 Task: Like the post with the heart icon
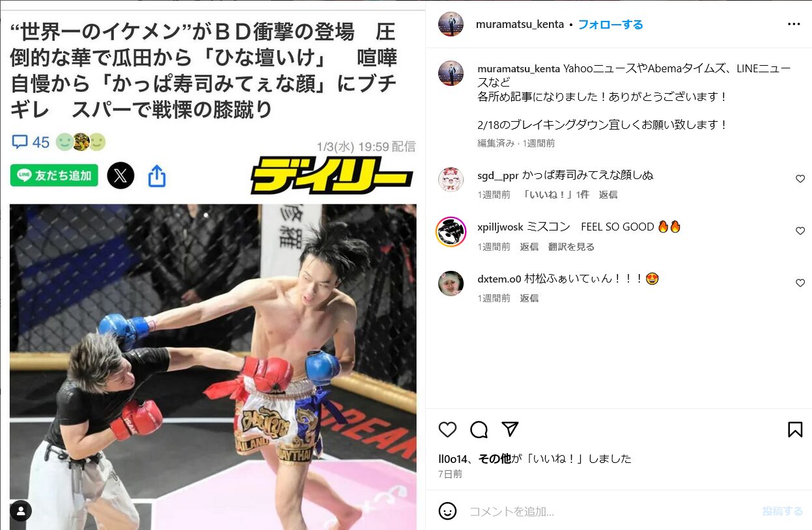(x=447, y=430)
